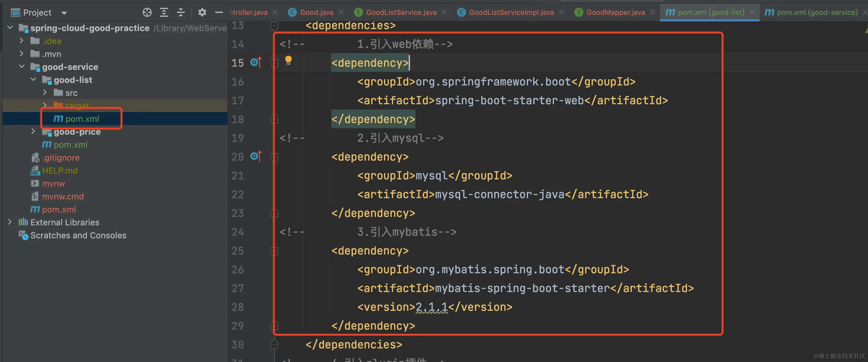This screenshot has height=362, width=868.
Task: Click the yellow lightbulb intention icon on line 15
Action: [288, 60]
